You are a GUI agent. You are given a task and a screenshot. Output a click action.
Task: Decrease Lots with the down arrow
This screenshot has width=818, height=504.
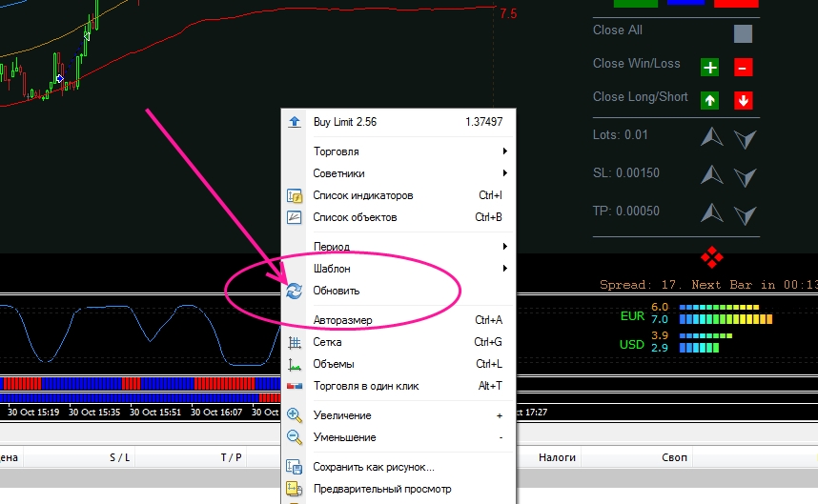click(745, 139)
